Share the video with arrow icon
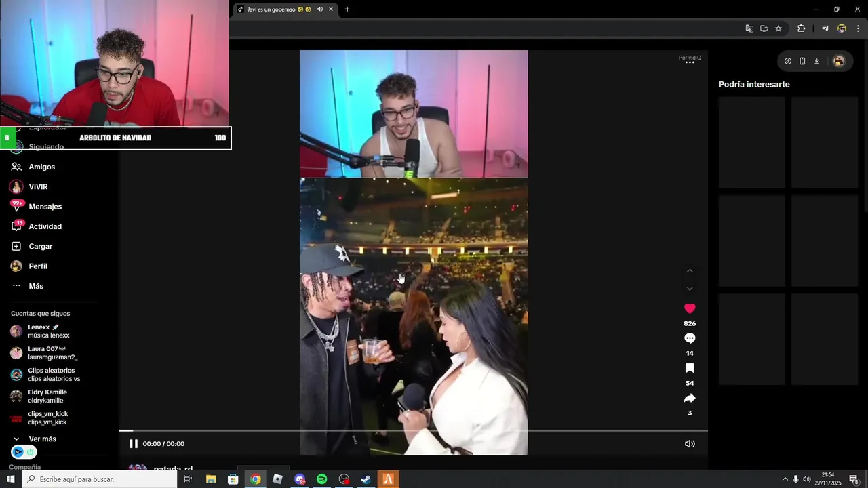The image size is (868, 488). point(690,398)
